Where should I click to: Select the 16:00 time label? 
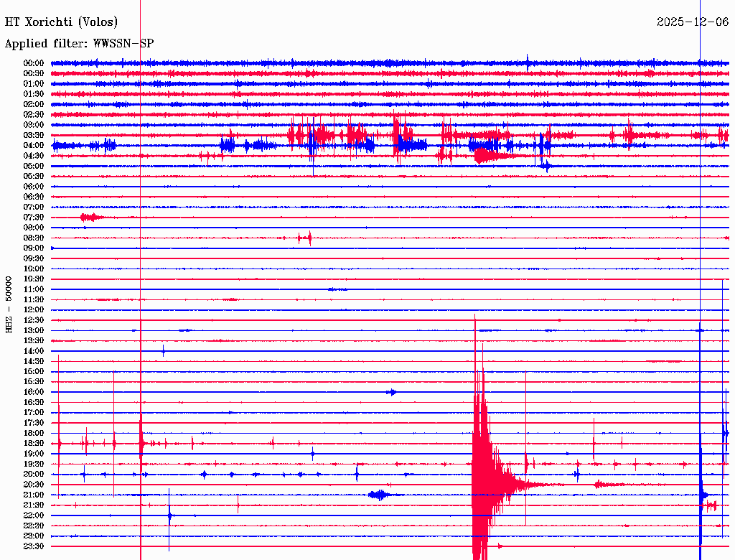click(x=34, y=392)
